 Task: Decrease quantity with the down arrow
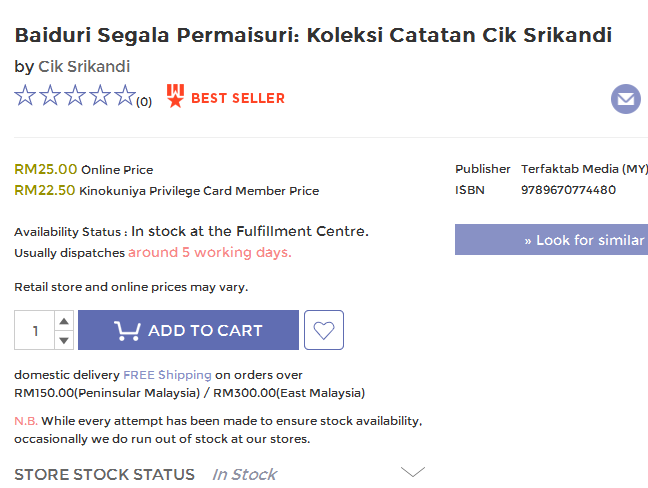coord(64,340)
